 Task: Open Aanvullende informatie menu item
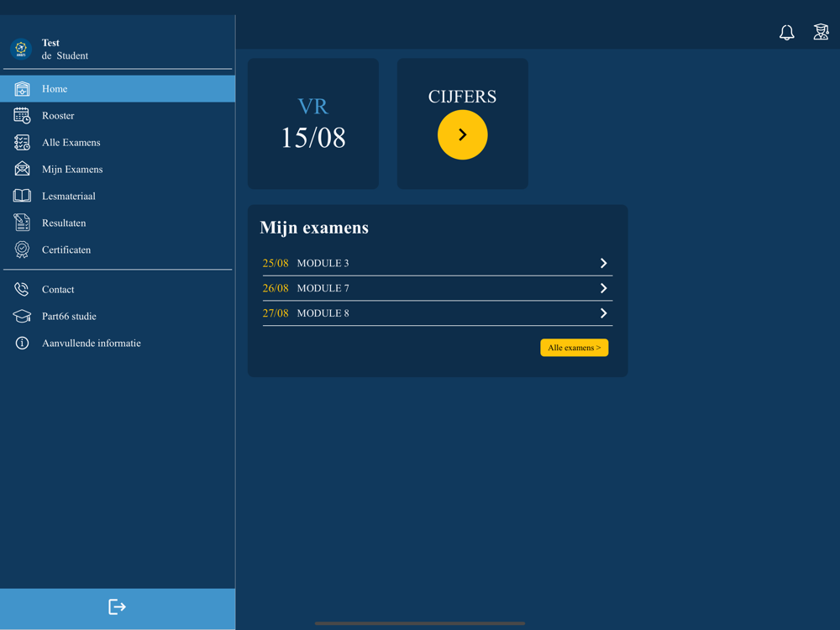click(x=118, y=343)
